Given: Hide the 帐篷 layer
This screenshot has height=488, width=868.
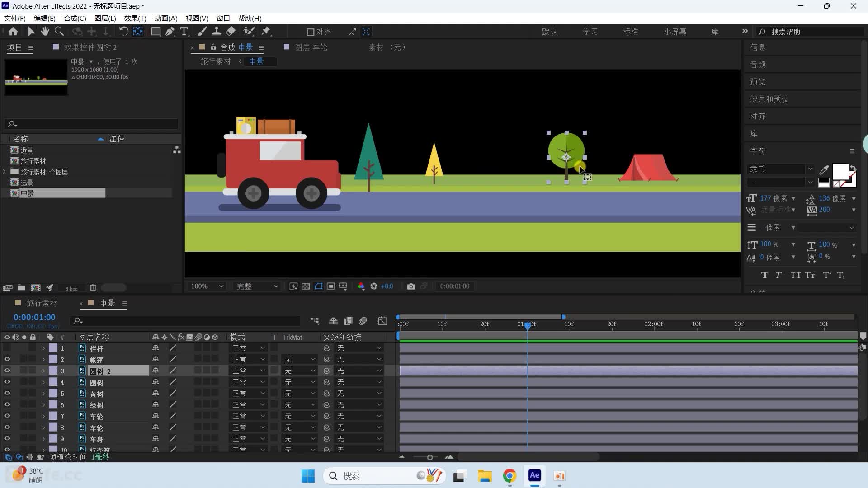Looking at the screenshot, I should pyautogui.click(x=7, y=359).
